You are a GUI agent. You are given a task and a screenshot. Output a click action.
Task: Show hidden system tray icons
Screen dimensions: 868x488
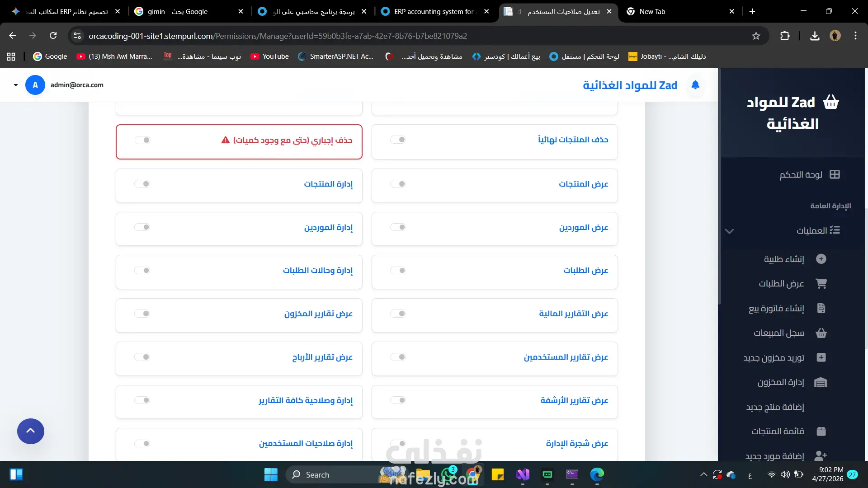point(703,474)
